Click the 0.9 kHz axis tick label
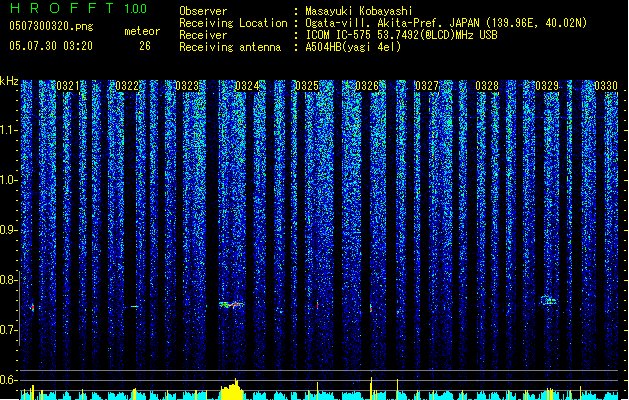Screen dimensions: 629x400 [x=8, y=230]
